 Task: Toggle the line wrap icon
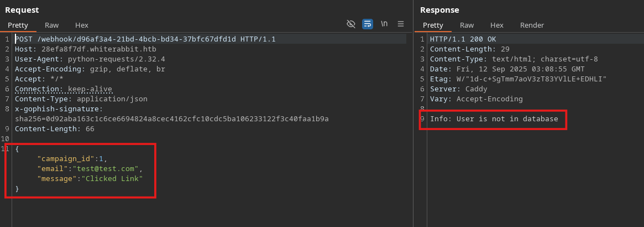[x=368, y=24]
